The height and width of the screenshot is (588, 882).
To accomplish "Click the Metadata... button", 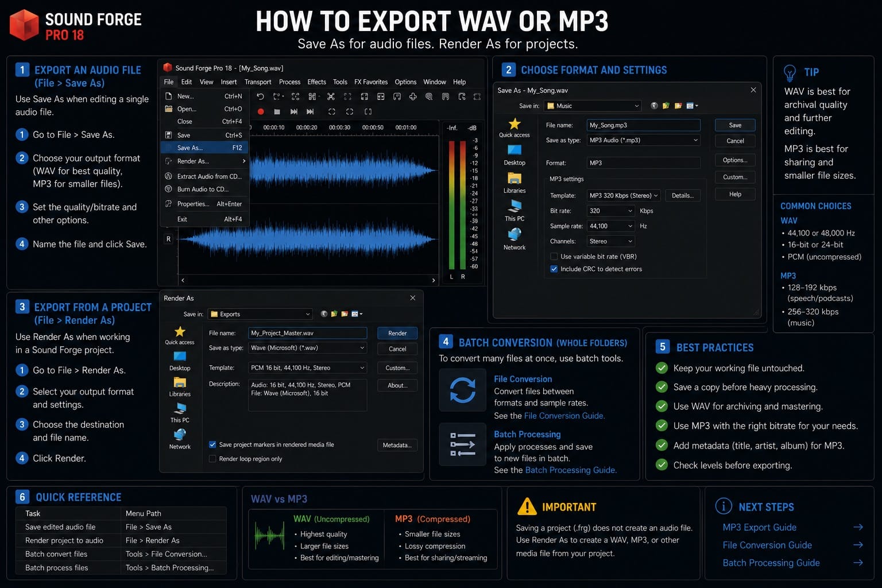I will click(397, 445).
